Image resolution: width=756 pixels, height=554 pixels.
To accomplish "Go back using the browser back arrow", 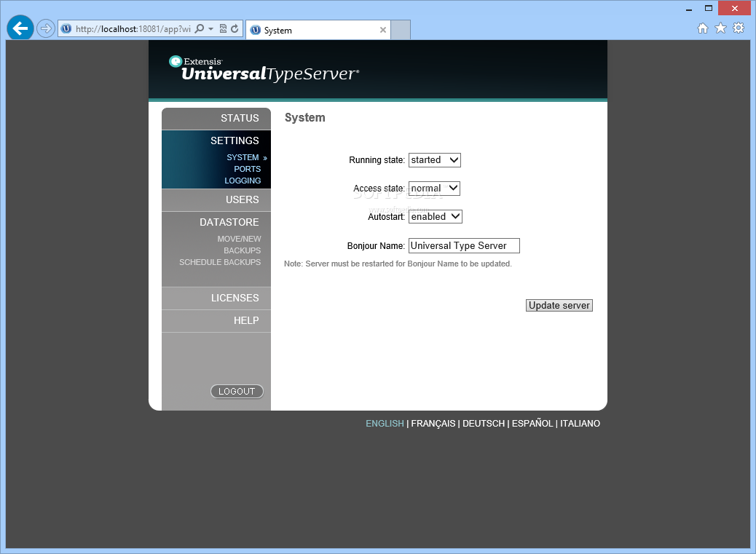I will click(20, 28).
